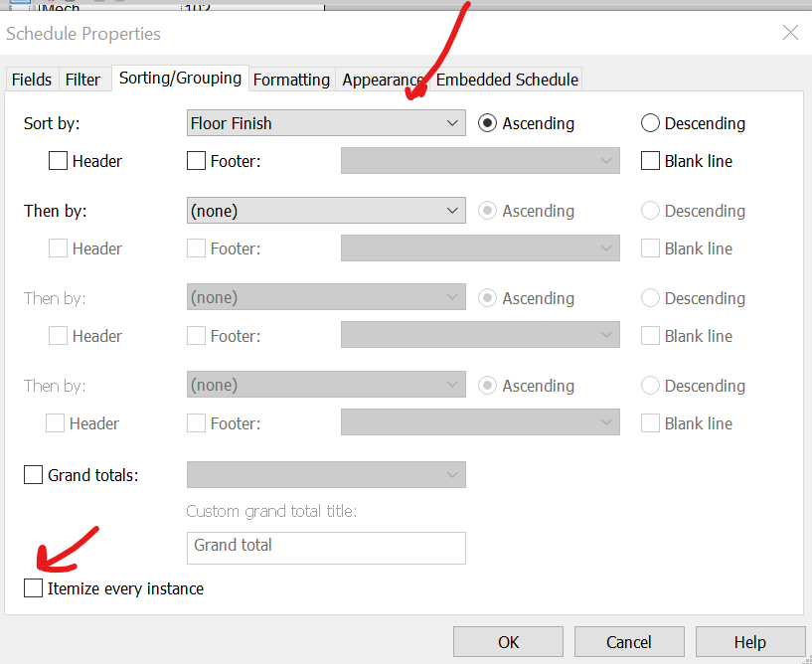Image resolution: width=812 pixels, height=664 pixels.
Task: Click the Help button
Action: coord(750,641)
